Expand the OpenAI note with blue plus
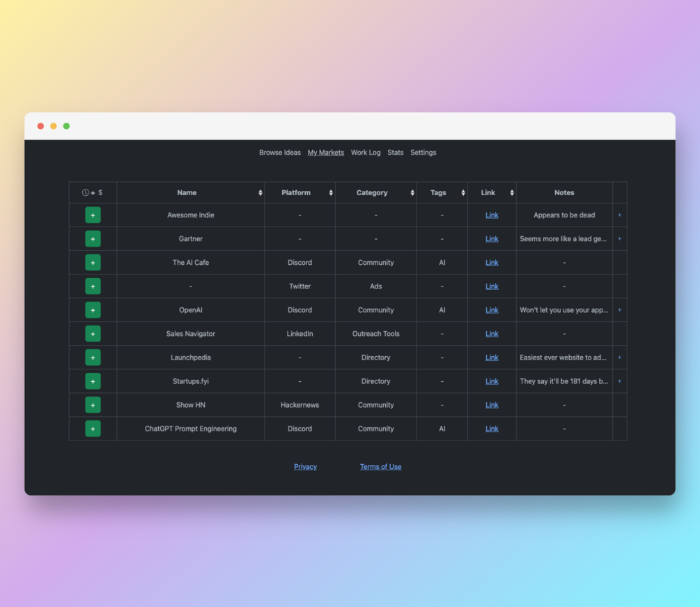Viewport: 700px width, 607px height. (x=619, y=310)
